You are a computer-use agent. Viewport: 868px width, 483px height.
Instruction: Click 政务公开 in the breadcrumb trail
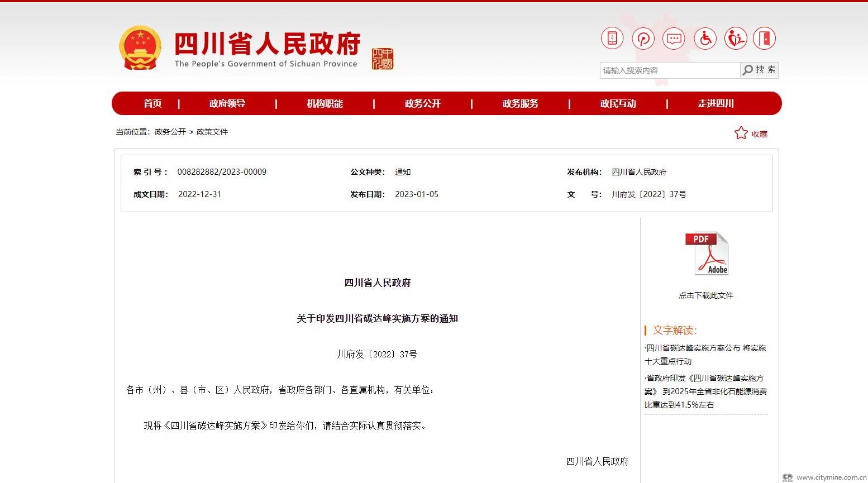point(170,132)
